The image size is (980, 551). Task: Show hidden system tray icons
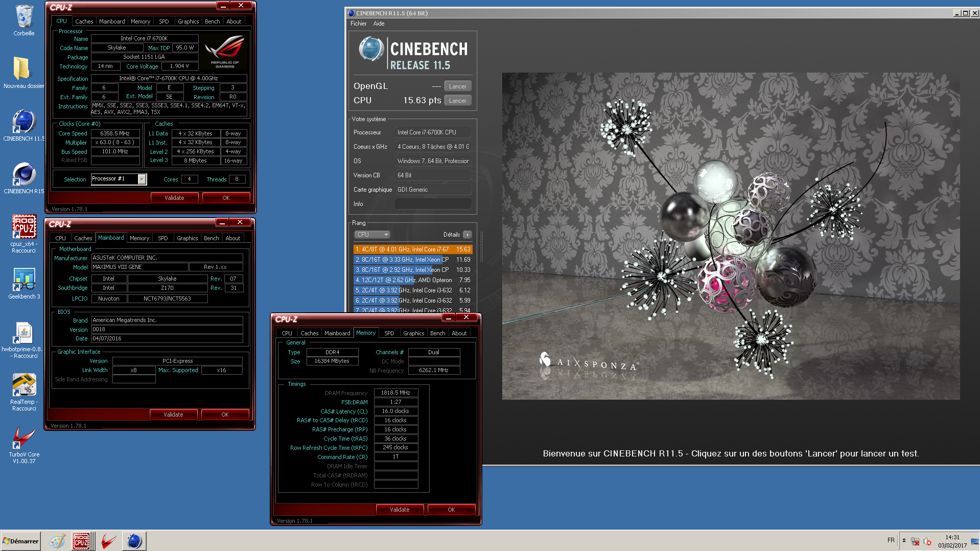tap(904, 541)
